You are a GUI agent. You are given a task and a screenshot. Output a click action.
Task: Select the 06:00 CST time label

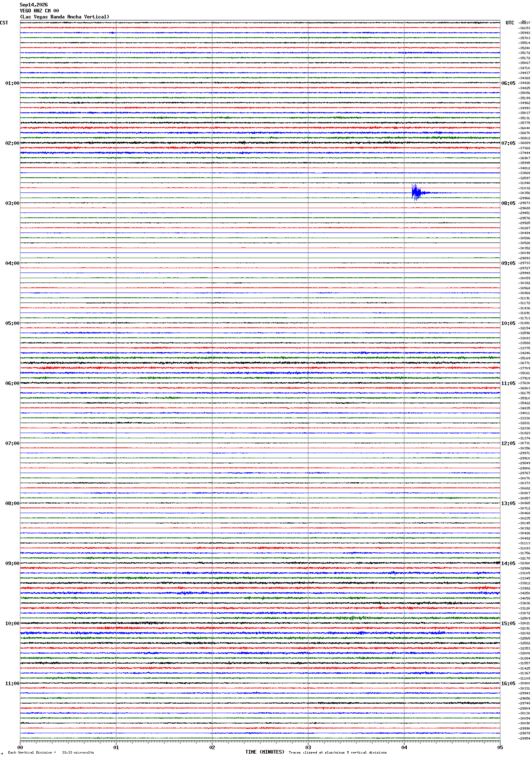point(12,383)
